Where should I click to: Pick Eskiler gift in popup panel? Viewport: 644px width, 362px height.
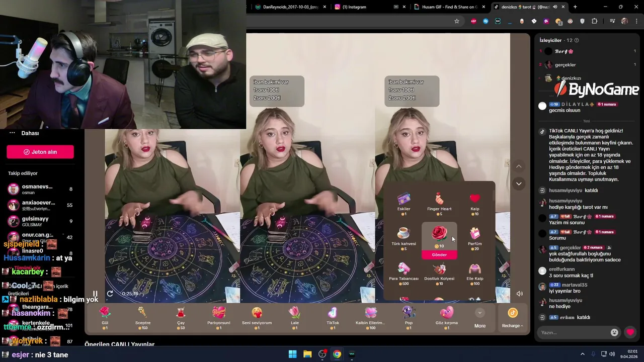[404, 204]
